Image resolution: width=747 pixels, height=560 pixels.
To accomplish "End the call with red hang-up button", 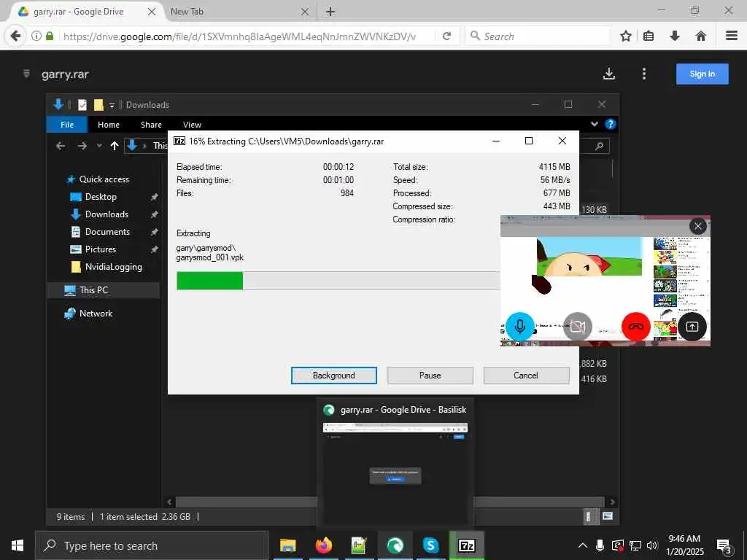I will tap(635, 326).
